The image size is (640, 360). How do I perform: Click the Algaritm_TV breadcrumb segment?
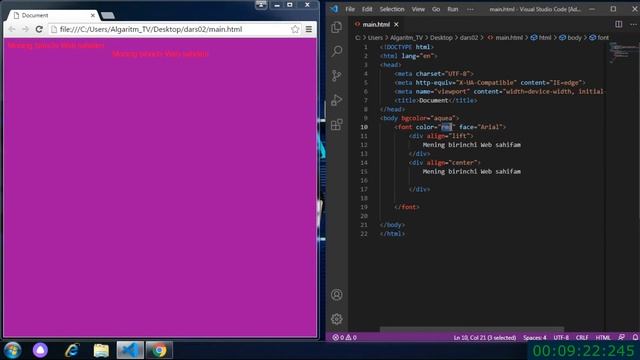point(406,38)
